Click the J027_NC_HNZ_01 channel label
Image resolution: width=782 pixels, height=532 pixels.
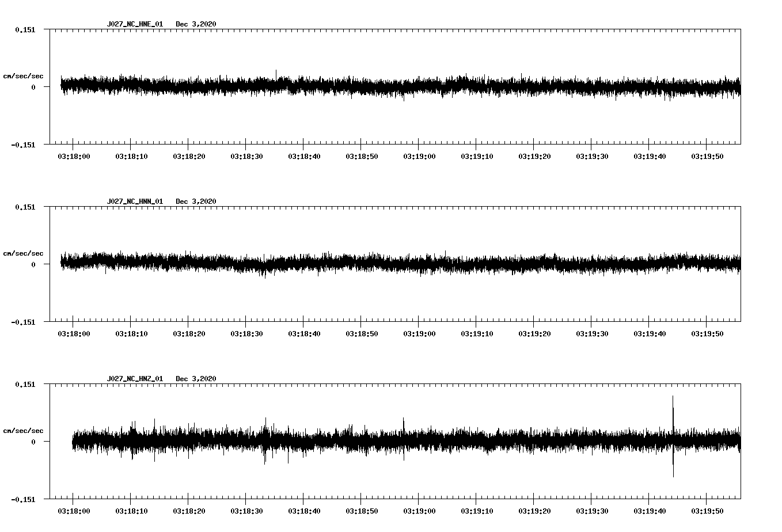tap(135, 378)
